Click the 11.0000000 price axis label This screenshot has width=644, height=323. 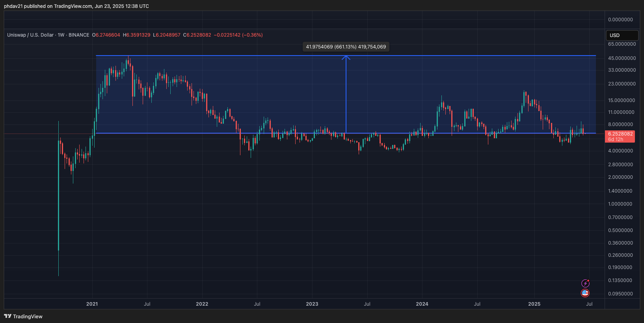[x=622, y=112]
